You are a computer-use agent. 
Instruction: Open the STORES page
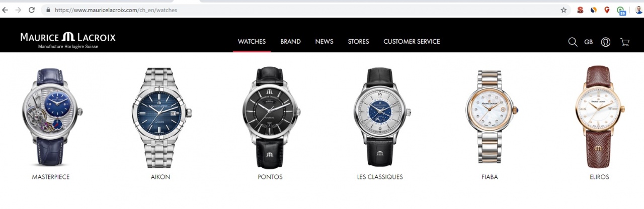click(x=358, y=41)
